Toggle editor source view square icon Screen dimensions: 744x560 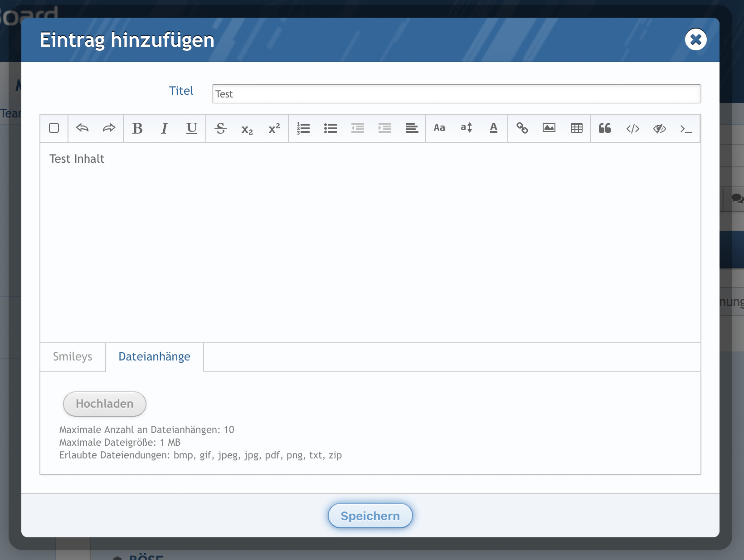click(x=54, y=128)
